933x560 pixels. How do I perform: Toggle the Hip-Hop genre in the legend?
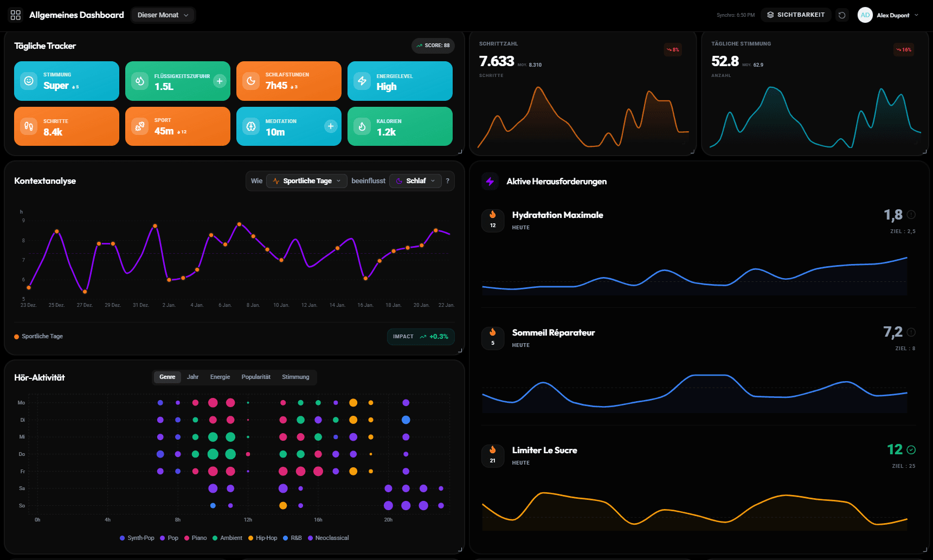pyautogui.click(x=262, y=538)
